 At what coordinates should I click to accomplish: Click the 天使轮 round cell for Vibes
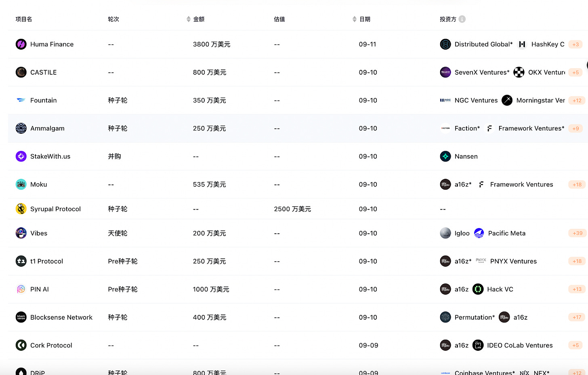tap(118, 233)
